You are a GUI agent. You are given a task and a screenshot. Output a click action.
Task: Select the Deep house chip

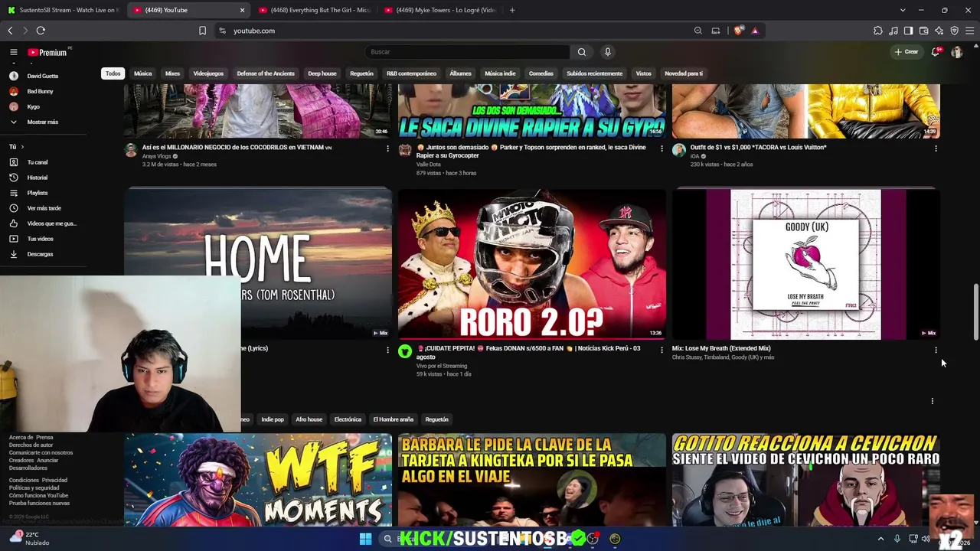tap(322, 73)
